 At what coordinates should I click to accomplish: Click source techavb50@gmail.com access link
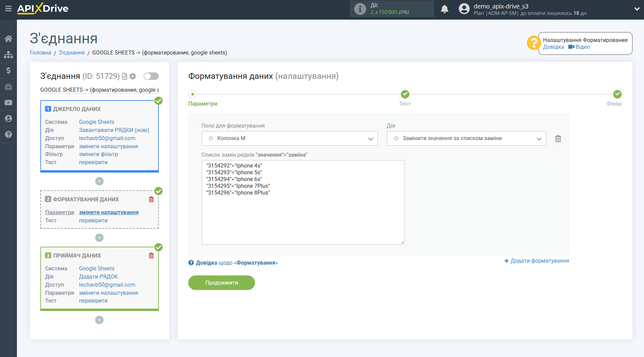click(107, 138)
